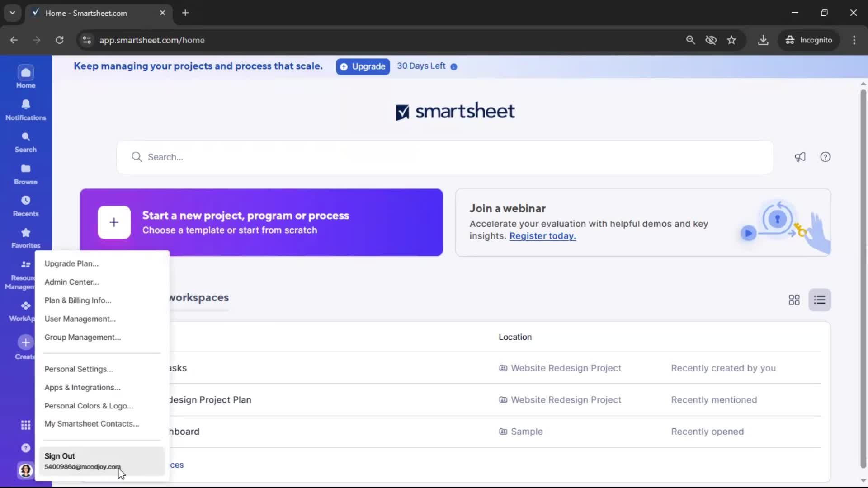868x488 pixels.
Task: Switch to list view layout
Action: [819, 300]
